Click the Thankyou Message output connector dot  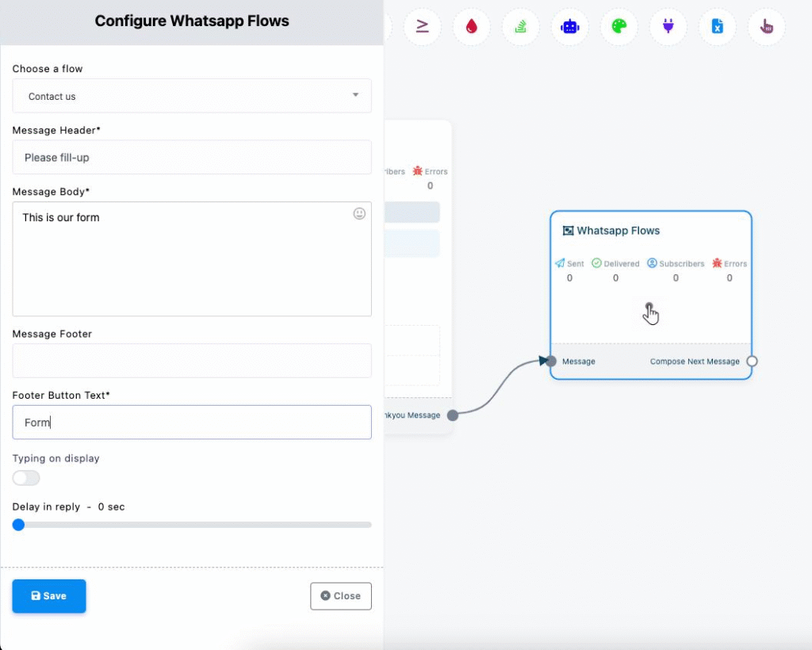[453, 415]
